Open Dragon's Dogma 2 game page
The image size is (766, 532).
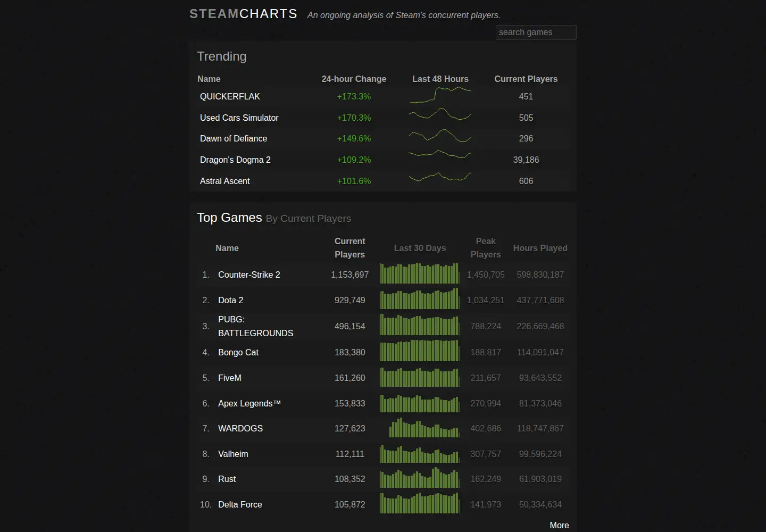(235, 160)
